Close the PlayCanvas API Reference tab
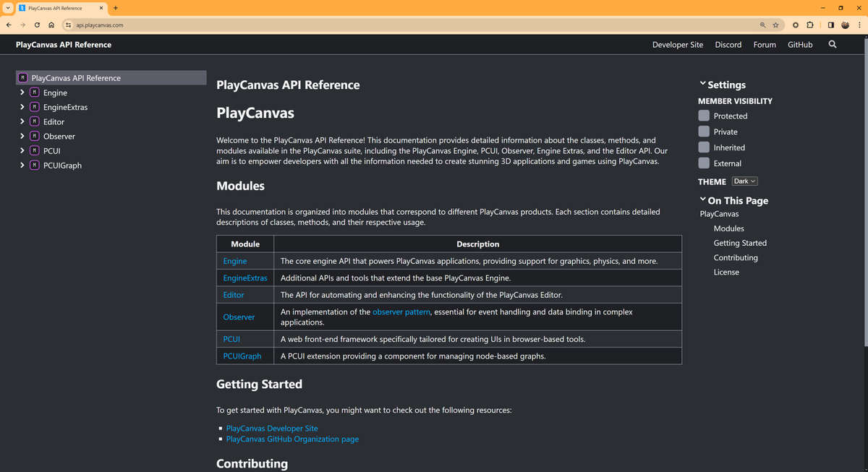This screenshot has height=472, width=868. point(101,8)
